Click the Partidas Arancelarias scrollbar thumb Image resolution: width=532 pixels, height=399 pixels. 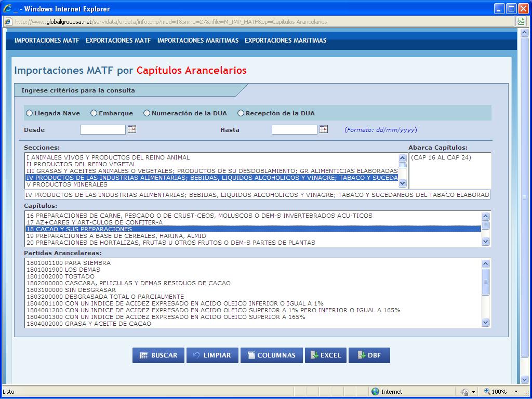click(x=486, y=282)
